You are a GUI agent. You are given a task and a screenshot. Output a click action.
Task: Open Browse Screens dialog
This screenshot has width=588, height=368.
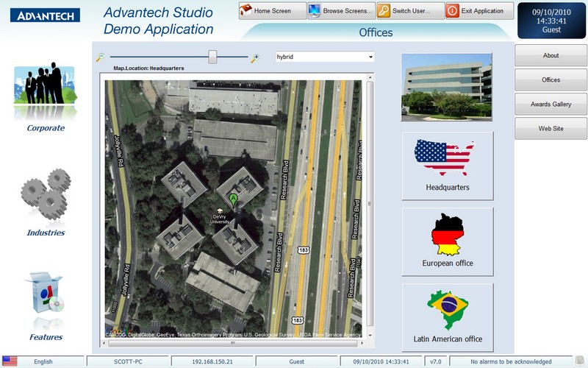(x=342, y=11)
